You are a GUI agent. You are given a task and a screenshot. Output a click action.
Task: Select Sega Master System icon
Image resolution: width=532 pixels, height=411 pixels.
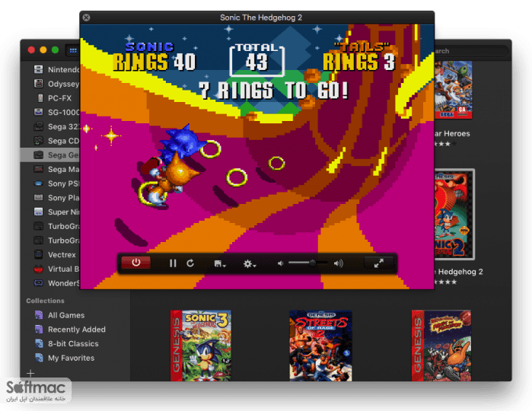tap(39, 169)
